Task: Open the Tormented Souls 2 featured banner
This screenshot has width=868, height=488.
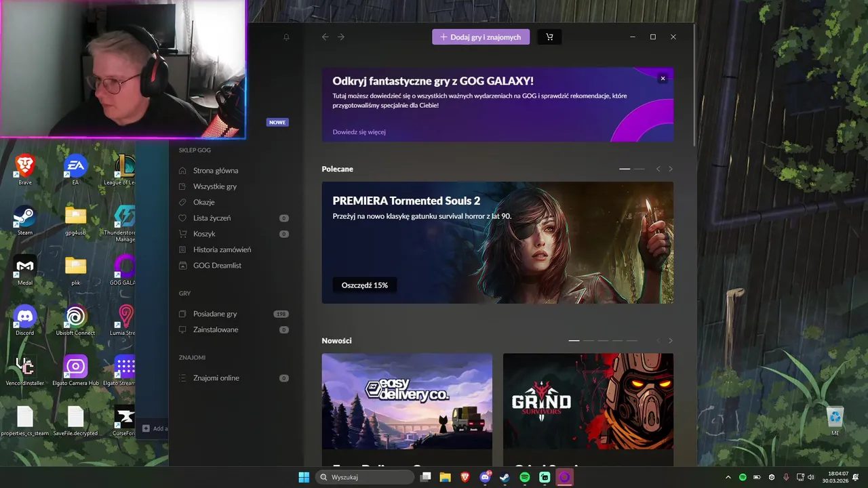Action: coord(497,243)
